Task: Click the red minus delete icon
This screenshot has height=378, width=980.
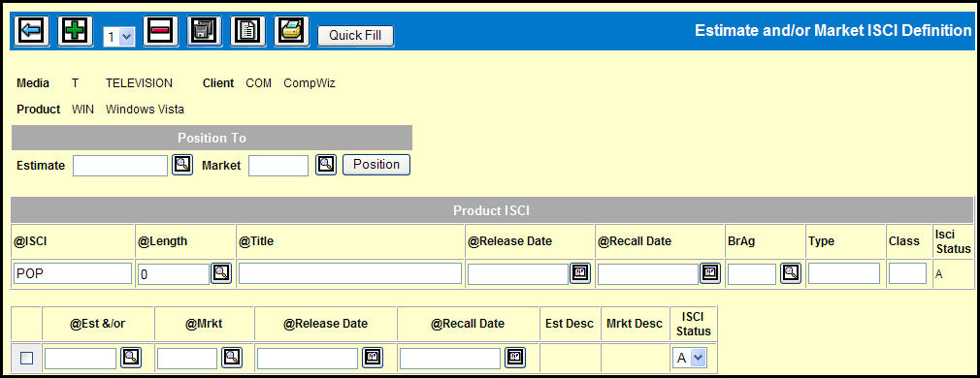Action: (x=161, y=31)
